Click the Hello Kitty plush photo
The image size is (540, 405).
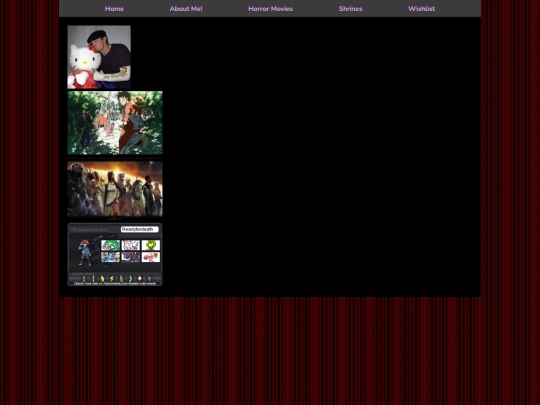pos(99,57)
